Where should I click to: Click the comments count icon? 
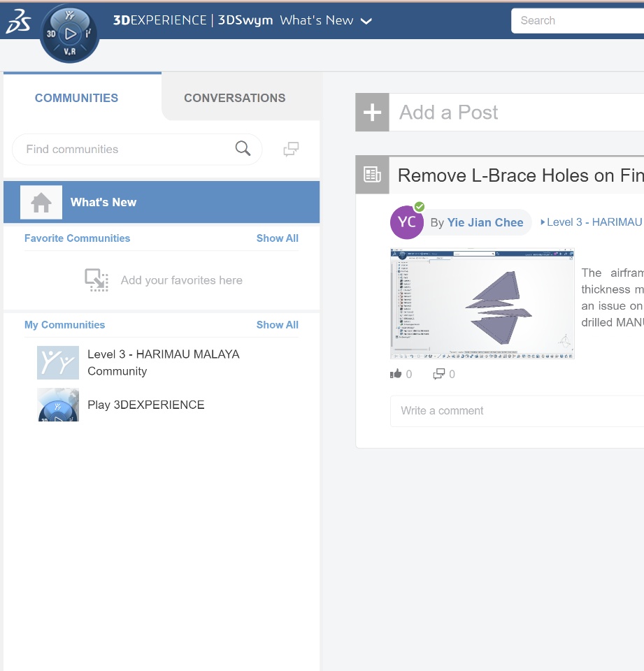(x=439, y=374)
